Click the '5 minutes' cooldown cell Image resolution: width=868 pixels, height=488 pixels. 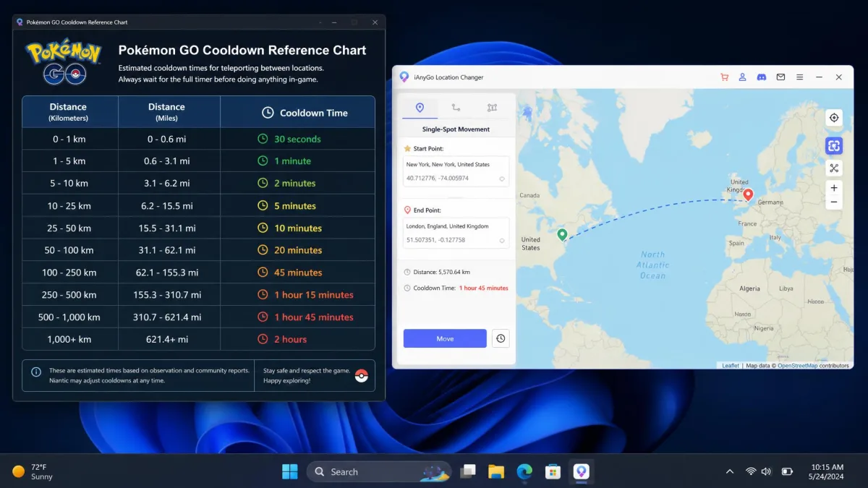pos(297,206)
